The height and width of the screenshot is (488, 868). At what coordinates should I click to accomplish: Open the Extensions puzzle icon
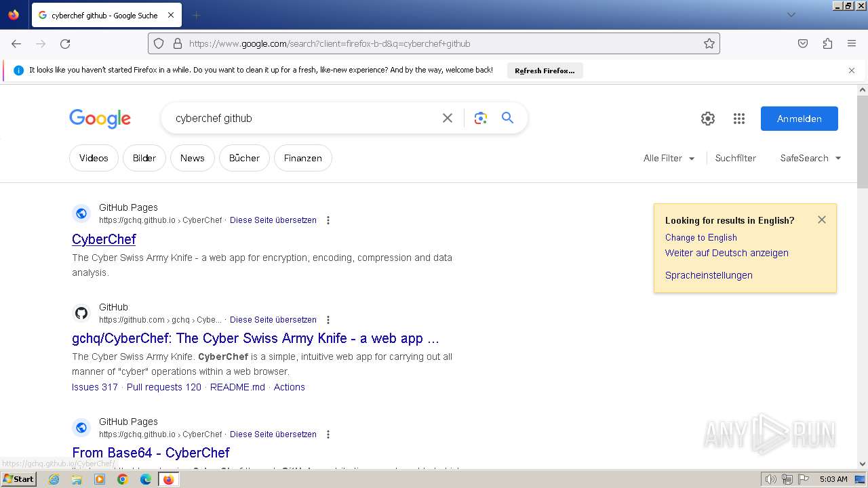point(827,43)
